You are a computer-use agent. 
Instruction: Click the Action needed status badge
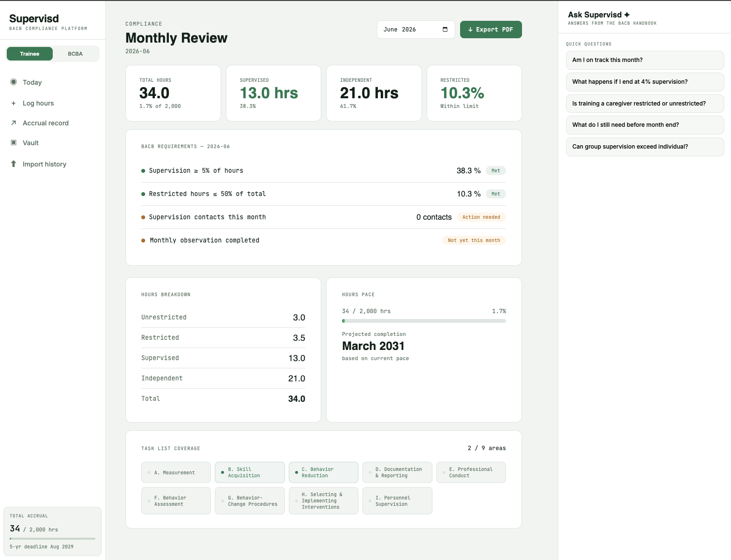[481, 217]
